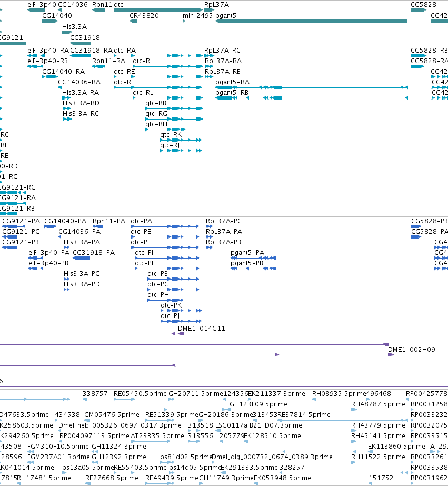This screenshot has width=448, height=486.
Task: Select the RpL37A gene label
Action: click(x=216, y=5)
